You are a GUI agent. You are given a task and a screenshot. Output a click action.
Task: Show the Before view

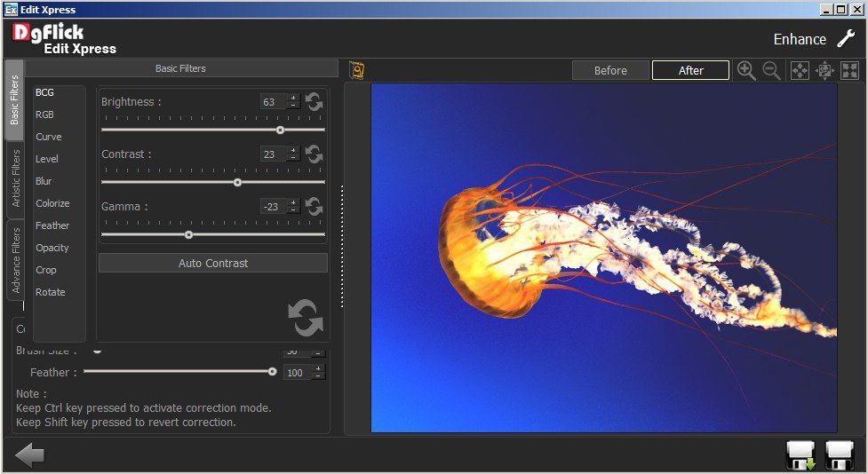click(x=610, y=70)
